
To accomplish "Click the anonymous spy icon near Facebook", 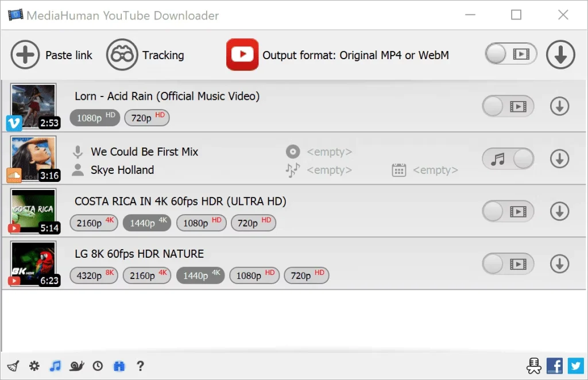I will [x=533, y=366].
